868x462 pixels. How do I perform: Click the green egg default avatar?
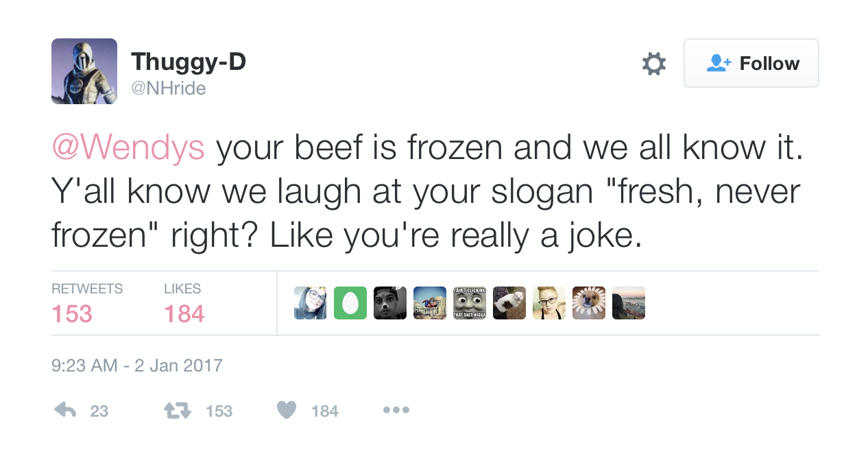point(350,303)
